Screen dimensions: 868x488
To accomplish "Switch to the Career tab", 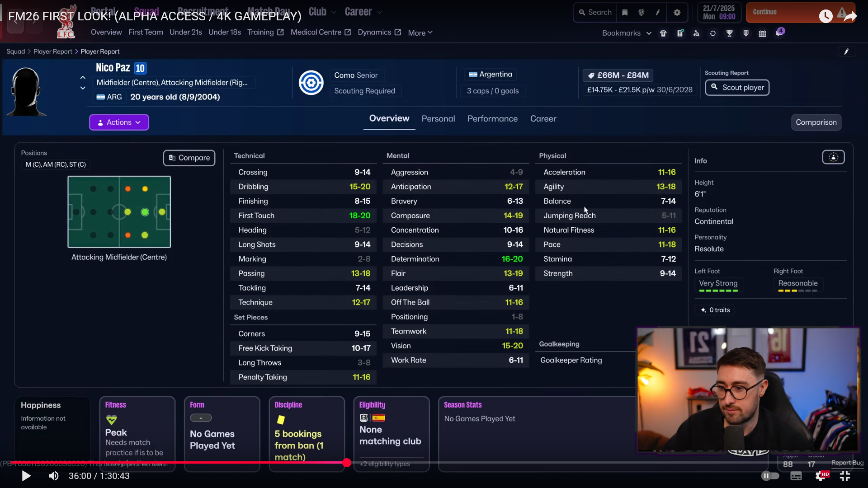I will 543,119.
